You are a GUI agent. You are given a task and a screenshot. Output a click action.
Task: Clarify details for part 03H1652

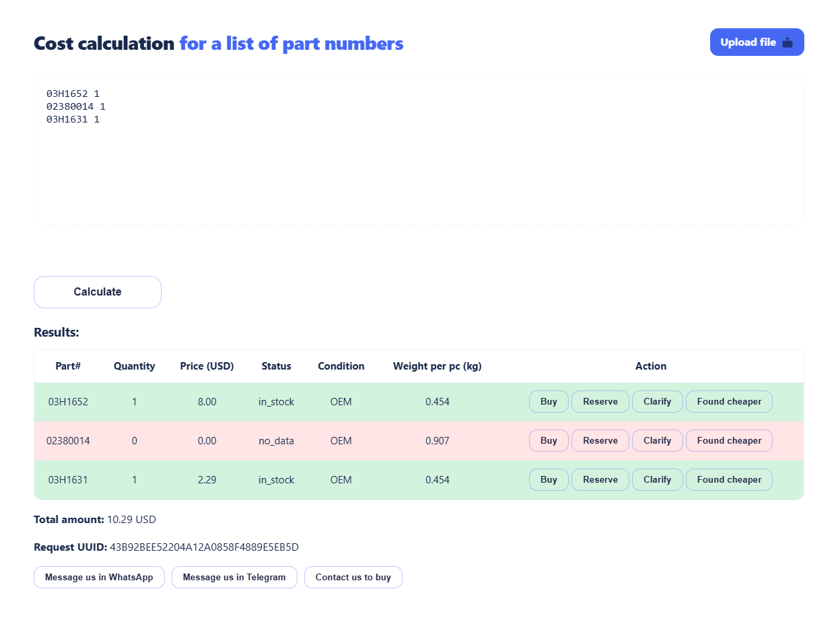pos(657,402)
